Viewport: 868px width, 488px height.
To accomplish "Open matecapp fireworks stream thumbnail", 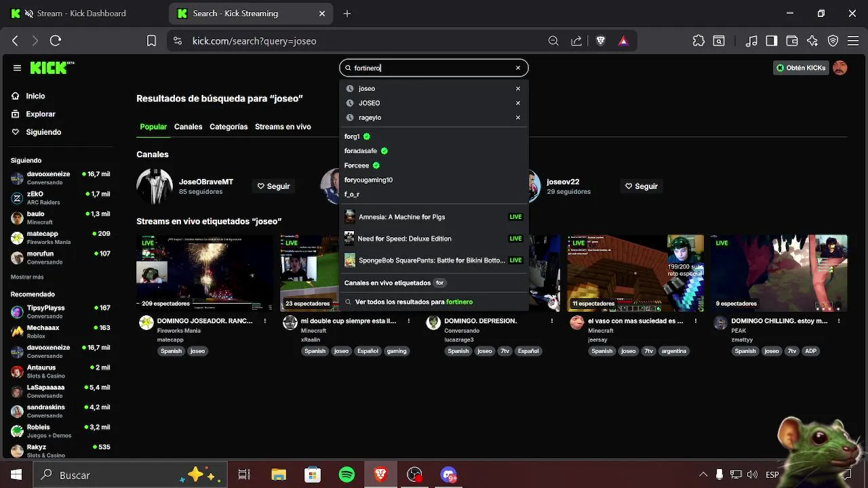I will coord(205,273).
